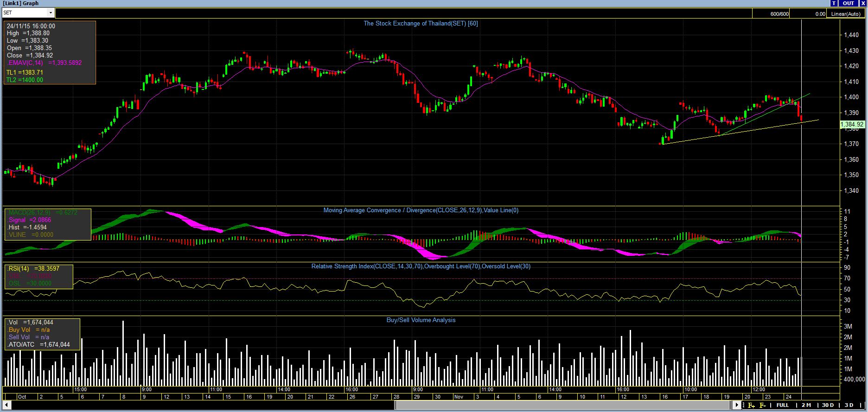Click the T button in title bar
The image size is (868, 412).
tap(834, 3)
